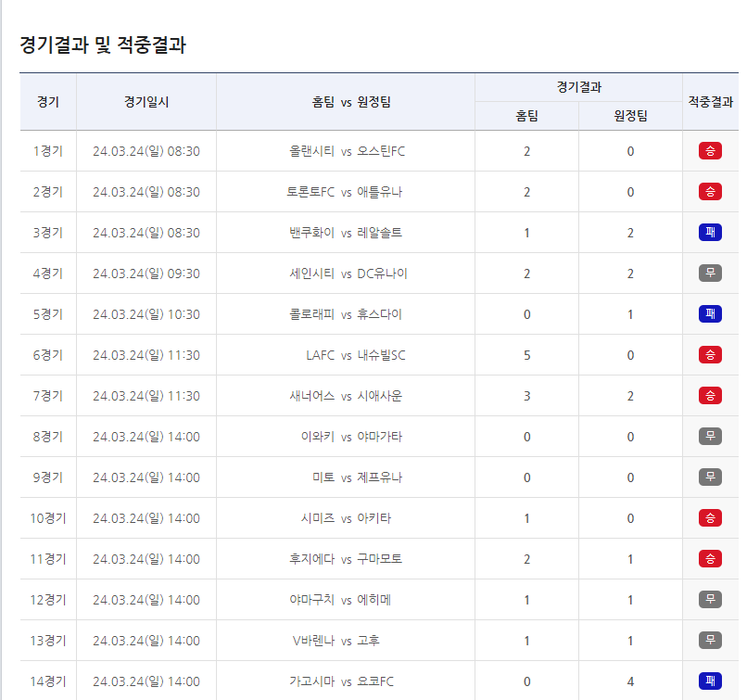Click the home score 5 for LAFC
Viewport: 747px width, 700px height.
pyautogui.click(x=527, y=355)
